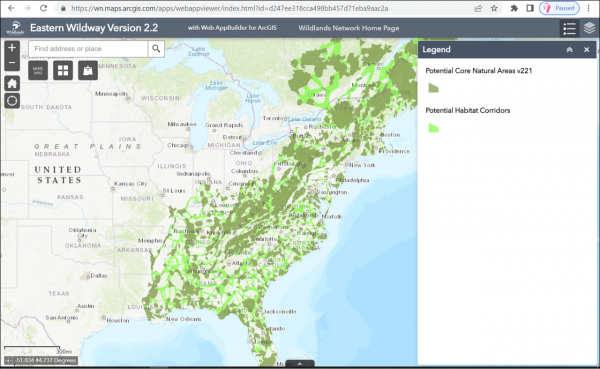Expand the attribute table bottom arrow
The image size is (600, 369).
click(x=300, y=364)
